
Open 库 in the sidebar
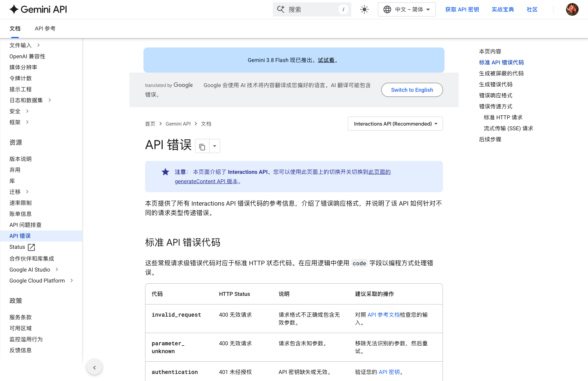click(12, 181)
